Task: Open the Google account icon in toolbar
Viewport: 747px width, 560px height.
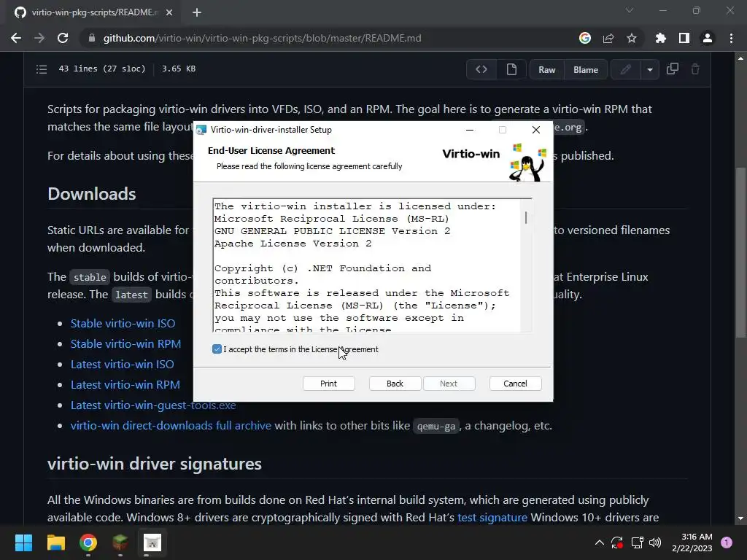Action: pyautogui.click(x=585, y=38)
